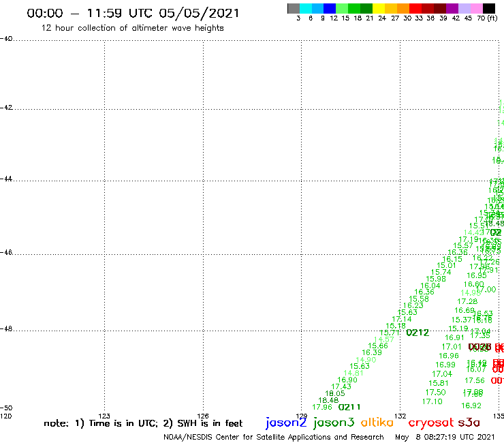Click the wave height value '18.05'
504x443 pixels.
[335, 393]
